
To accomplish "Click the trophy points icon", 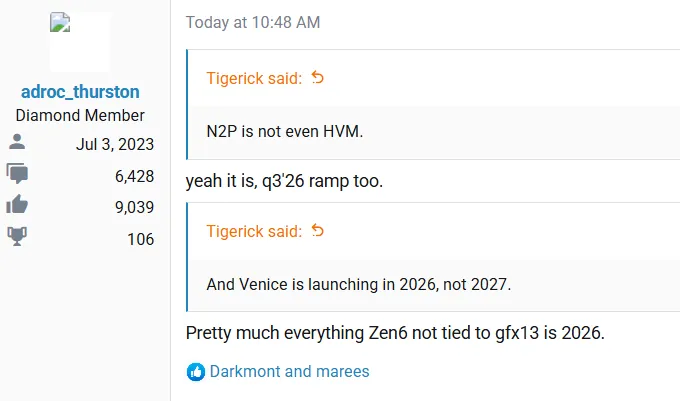I will click(17, 237).
